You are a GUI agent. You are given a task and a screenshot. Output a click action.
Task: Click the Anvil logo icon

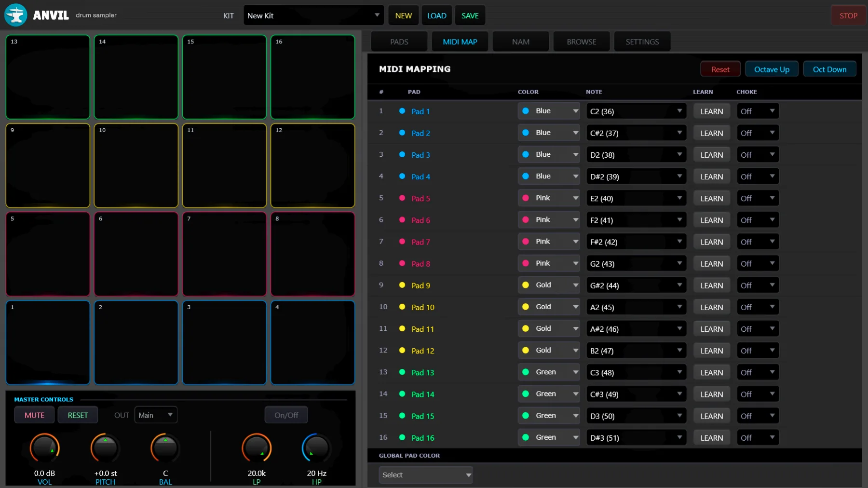coord(15,15)
